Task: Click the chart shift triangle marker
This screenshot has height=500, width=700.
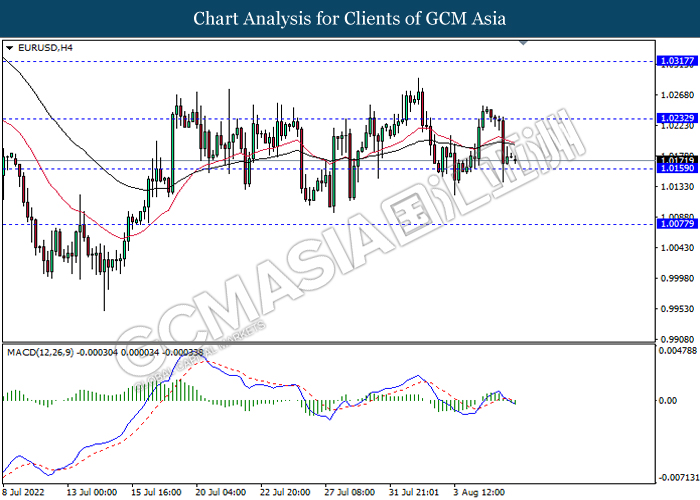Action: click(524, 43)
